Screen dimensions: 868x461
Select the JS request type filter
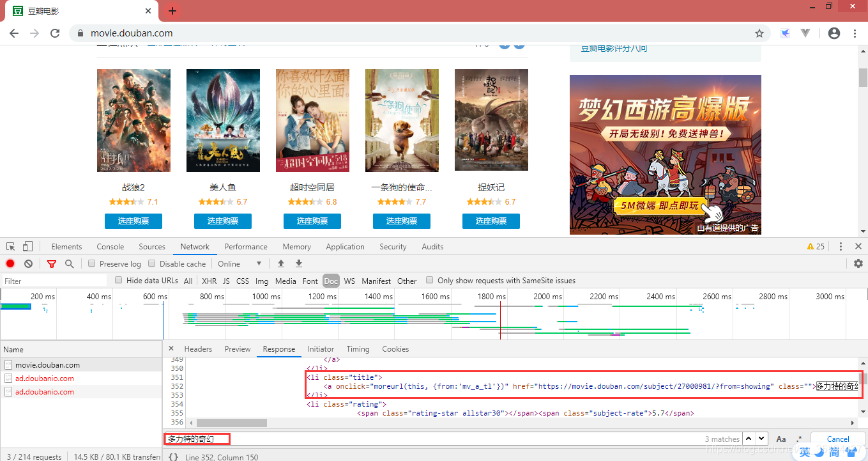tap(226, 281)
